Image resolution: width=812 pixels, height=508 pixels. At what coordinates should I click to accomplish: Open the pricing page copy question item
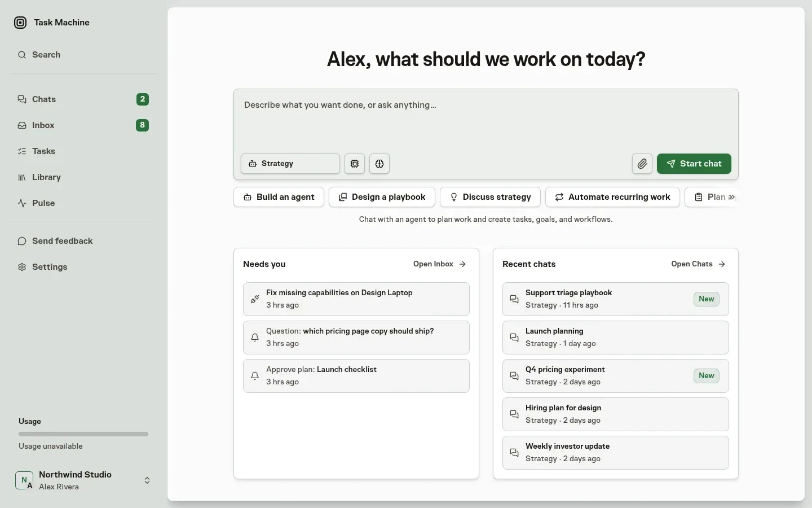pyautogui.click(x=356, y=338)
